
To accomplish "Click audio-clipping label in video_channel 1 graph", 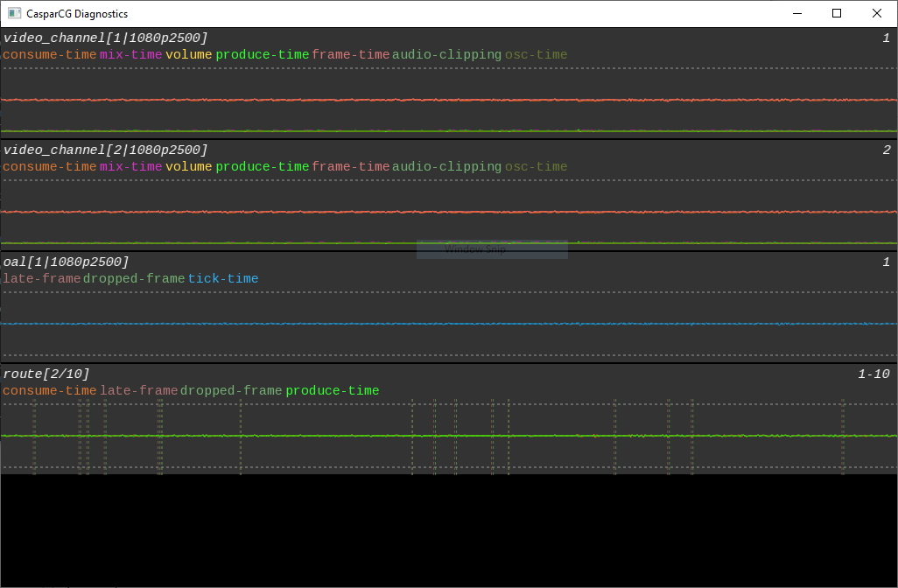I will coord(446,54).
